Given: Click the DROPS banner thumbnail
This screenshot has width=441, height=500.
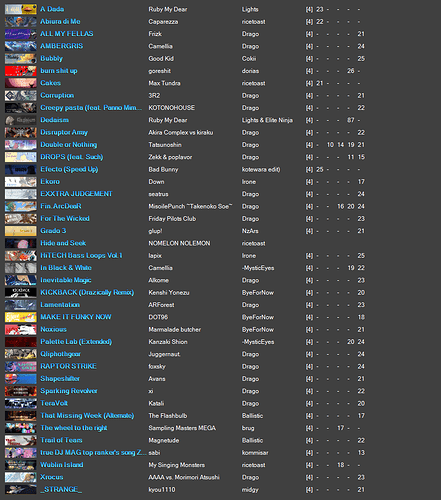Looking at the screenshot, I should coord(21,157).
